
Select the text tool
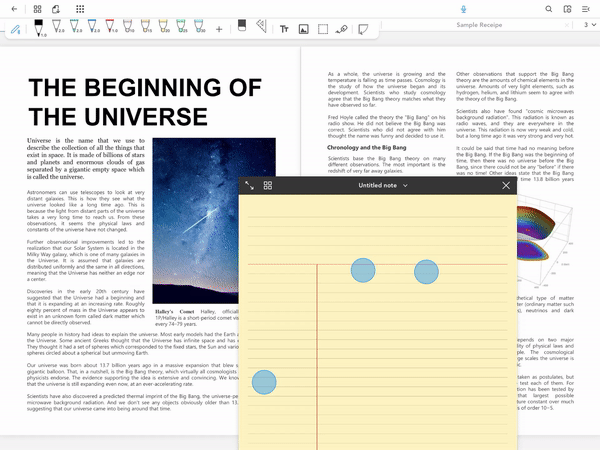click(x=285, y=29)
